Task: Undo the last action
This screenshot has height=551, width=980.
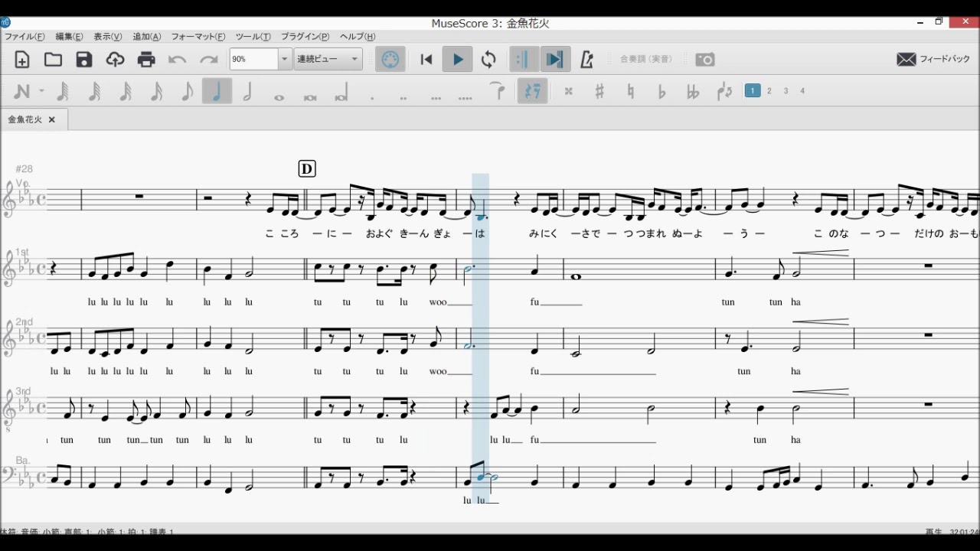Action: pos(177,60)
